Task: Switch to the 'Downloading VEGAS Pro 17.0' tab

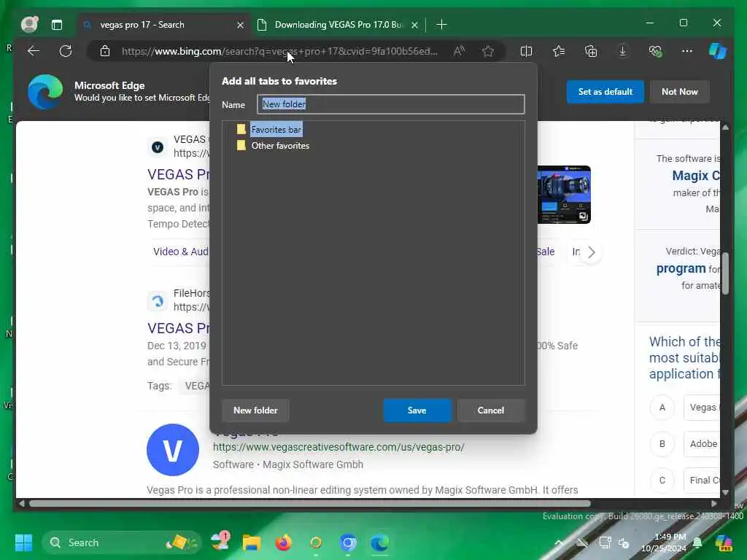Action: [x=337, y=24]
